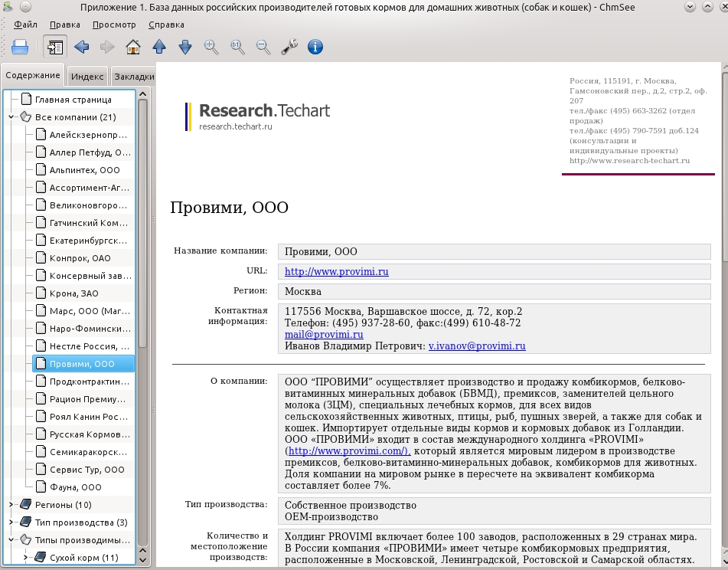Open the Алейскзернопр... tree entry

tap(88, 135)
